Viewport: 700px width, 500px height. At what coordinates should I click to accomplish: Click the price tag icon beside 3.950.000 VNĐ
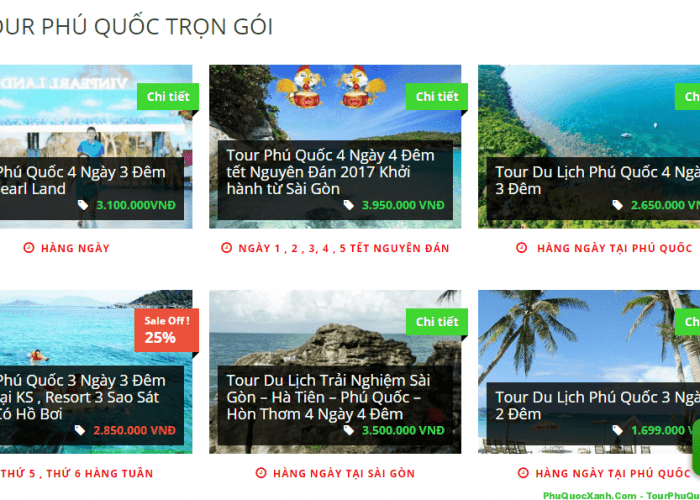point(348,205)
